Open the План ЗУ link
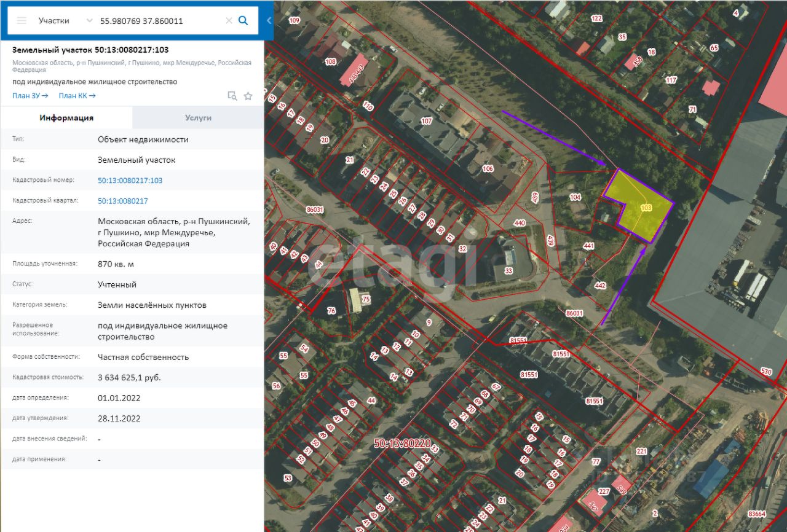787x532 pixels. pos(30,96)
